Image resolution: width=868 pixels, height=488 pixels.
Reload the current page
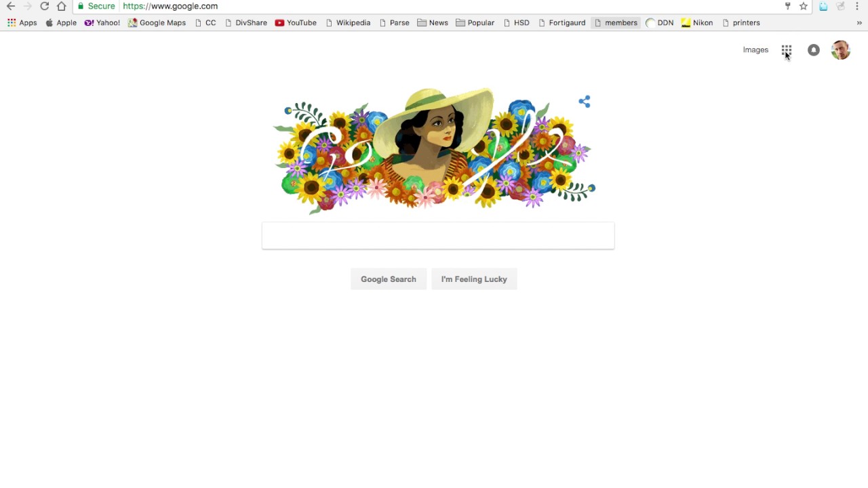[x=44, y=6]
